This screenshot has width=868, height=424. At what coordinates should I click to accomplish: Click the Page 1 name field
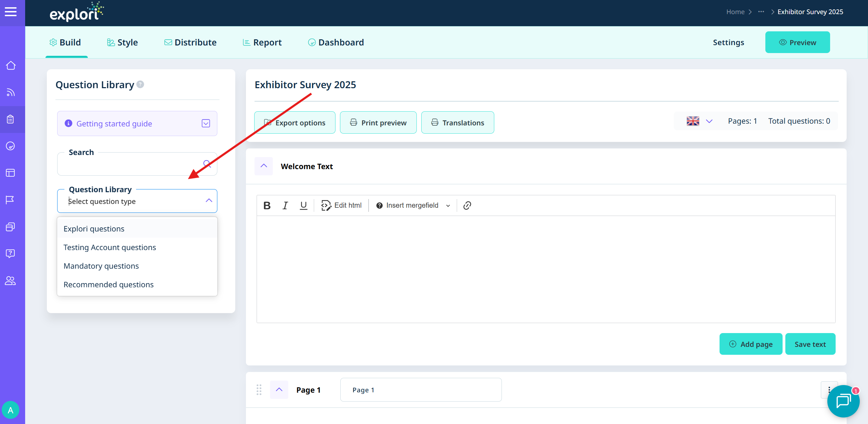421,390
